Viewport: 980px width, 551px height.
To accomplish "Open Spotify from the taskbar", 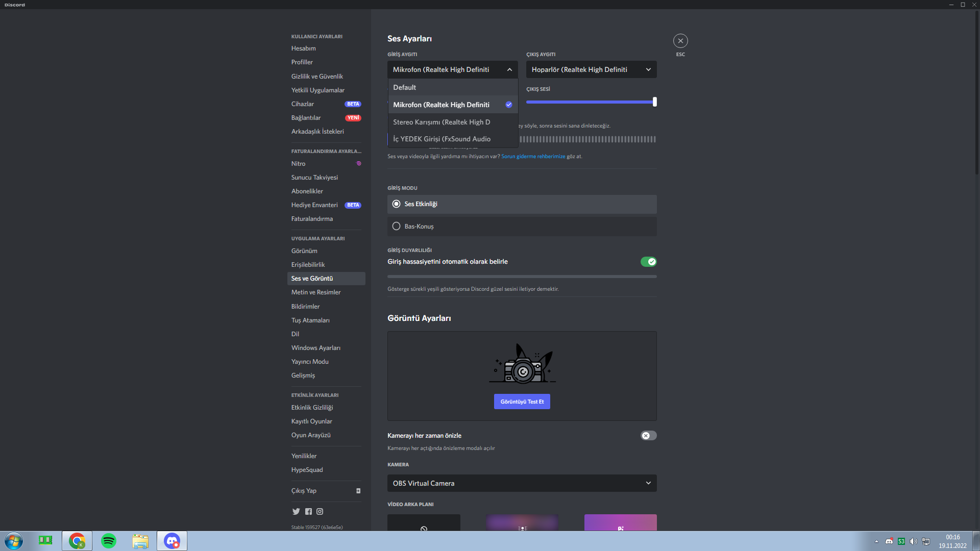I will pyautogui.click(x=109, y=541).
